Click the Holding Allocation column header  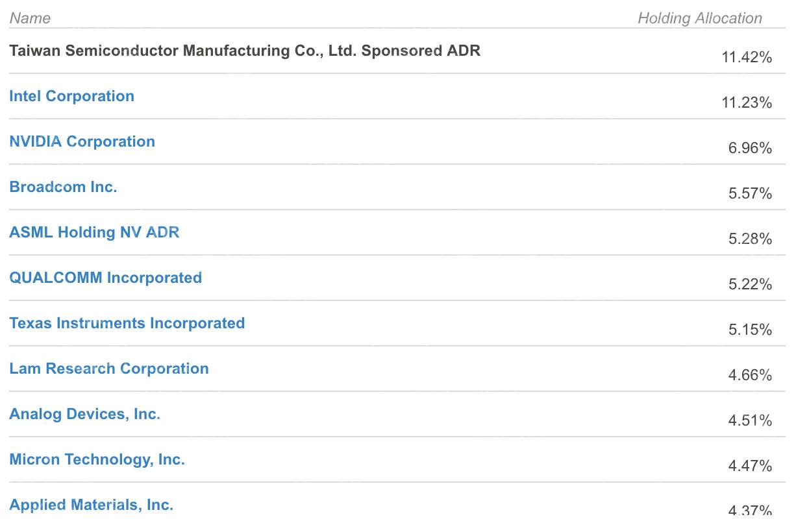[699, 18]
